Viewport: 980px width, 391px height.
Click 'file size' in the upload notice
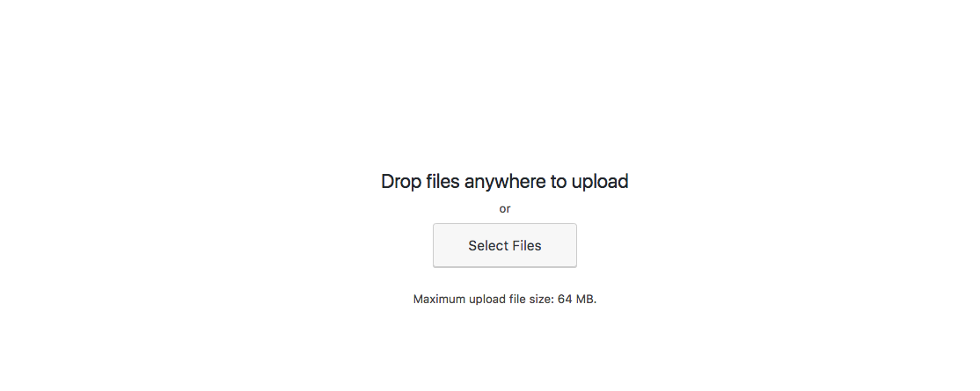click(530, 300)
